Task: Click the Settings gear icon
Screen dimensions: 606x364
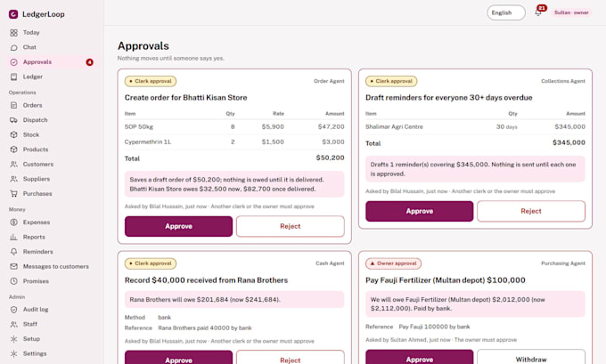Action: pyautogui.click(x=13, y=353)
